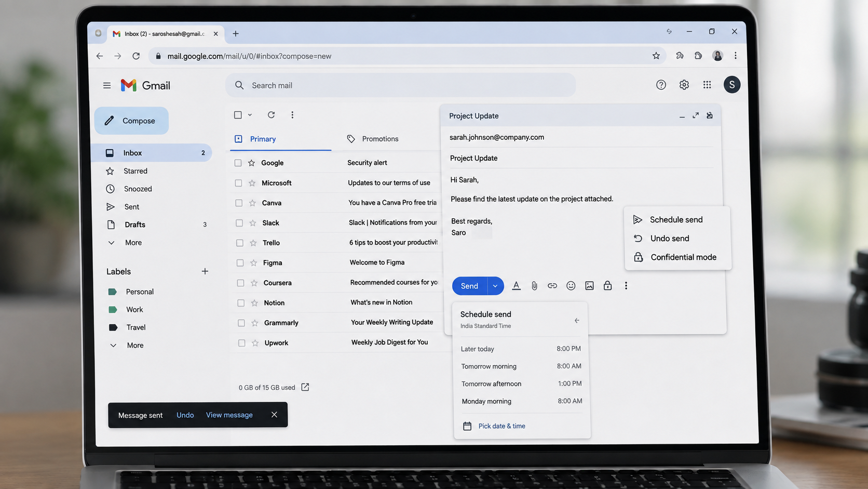Open more options above the message list
Image resolution: width=868 pixels, height=489 pixels.
(x=292, y=115)
